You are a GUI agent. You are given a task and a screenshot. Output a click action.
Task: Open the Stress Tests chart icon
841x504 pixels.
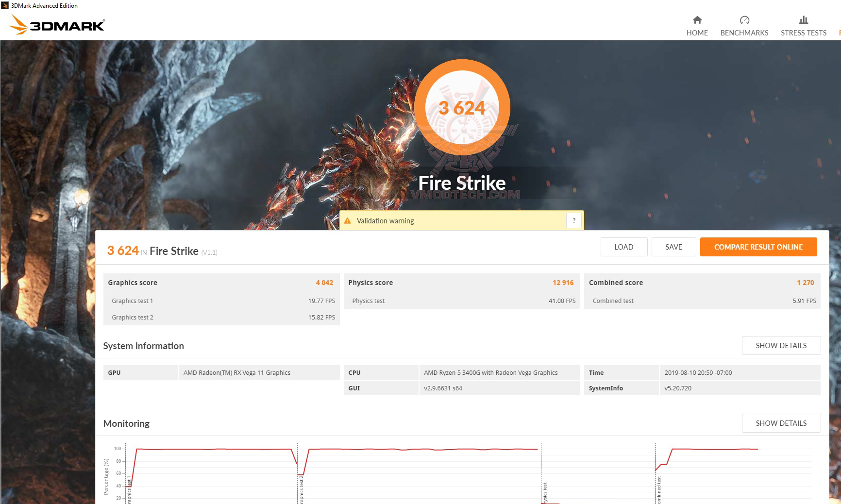(x=804, y=20)
